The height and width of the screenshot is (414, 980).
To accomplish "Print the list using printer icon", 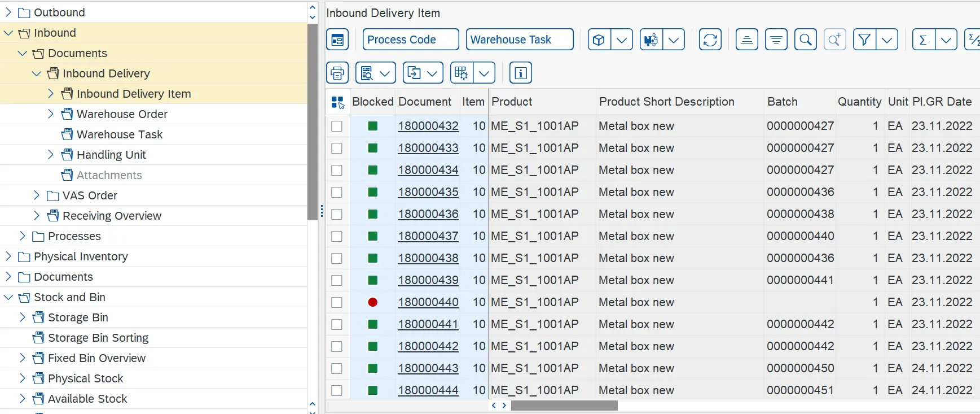I will (337, 73).
